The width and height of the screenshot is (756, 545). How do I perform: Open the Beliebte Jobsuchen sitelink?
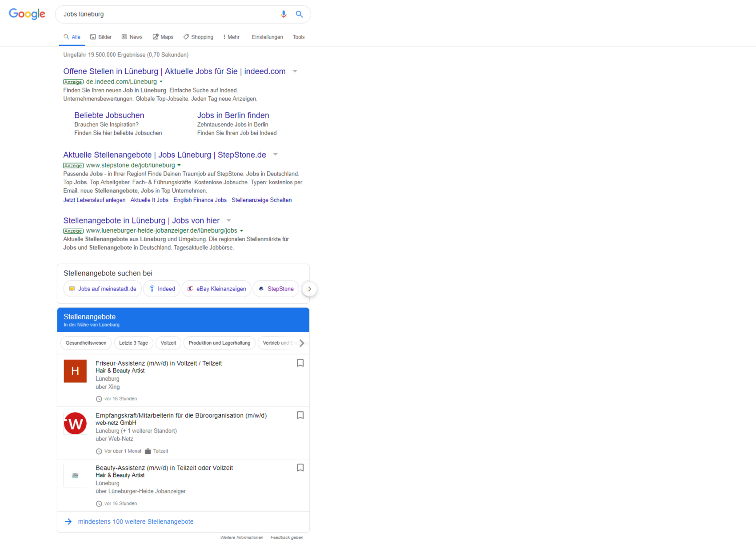pyautogui.click(x=109, y=115)
